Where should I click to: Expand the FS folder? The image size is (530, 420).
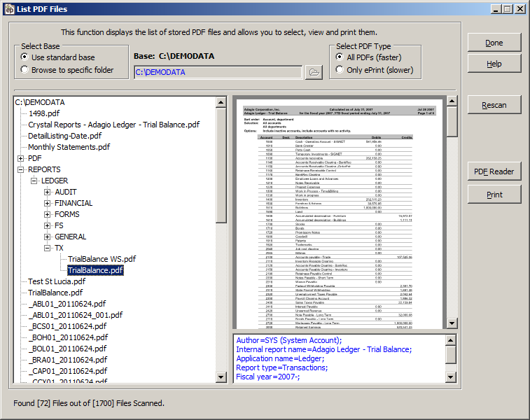click(48, 225)
